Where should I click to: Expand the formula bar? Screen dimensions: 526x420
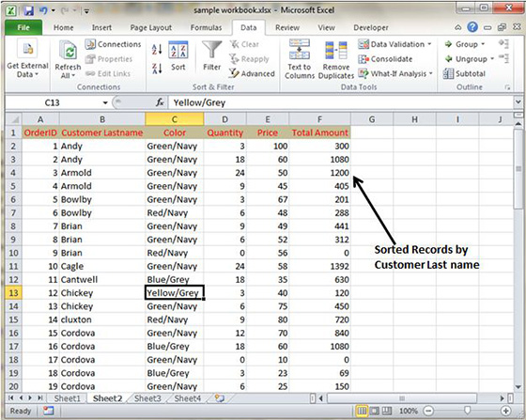click(x=518, y=102)
